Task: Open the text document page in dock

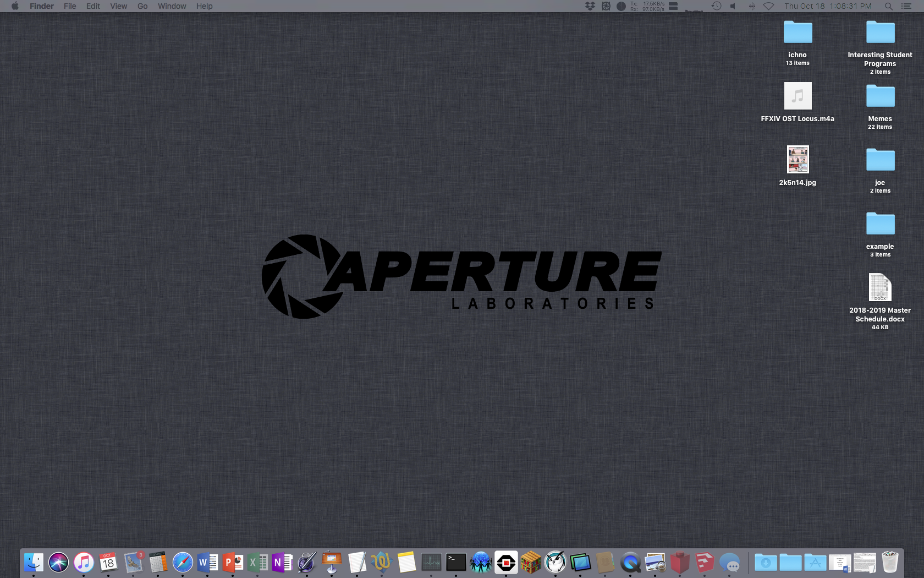Action: [865, 563]
